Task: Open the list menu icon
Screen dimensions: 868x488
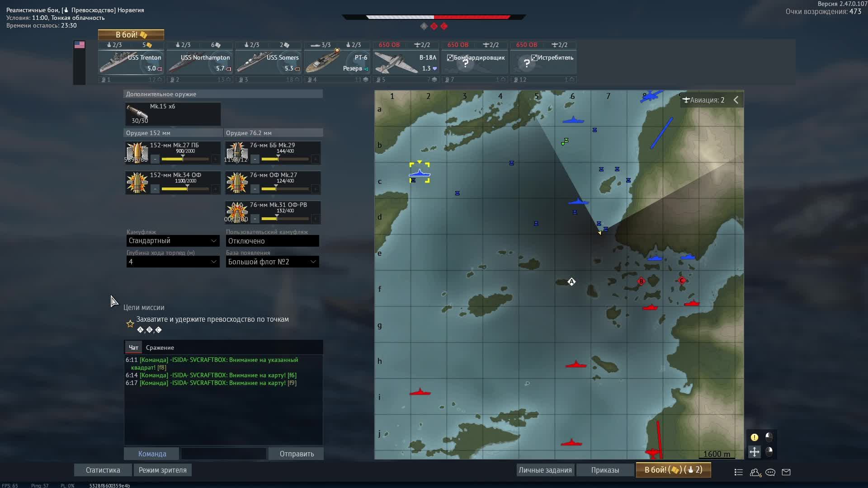Action: tap(739, 472)
